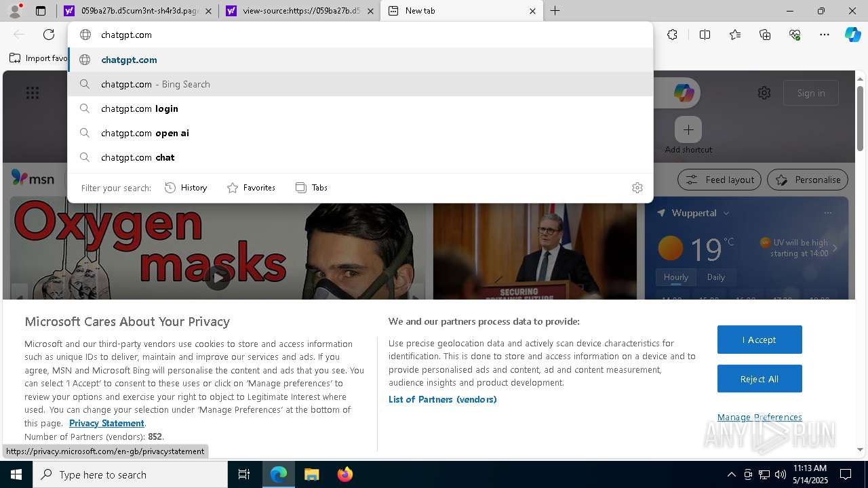Click the Sign in button
The width and height of the screenshot is (868, 488).
point(811,93)
